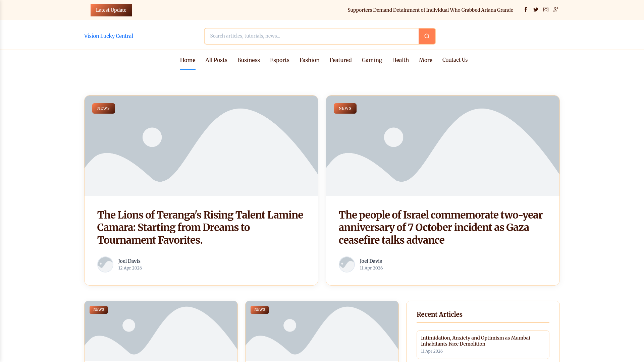Open the Esports category

click(279, 60)
